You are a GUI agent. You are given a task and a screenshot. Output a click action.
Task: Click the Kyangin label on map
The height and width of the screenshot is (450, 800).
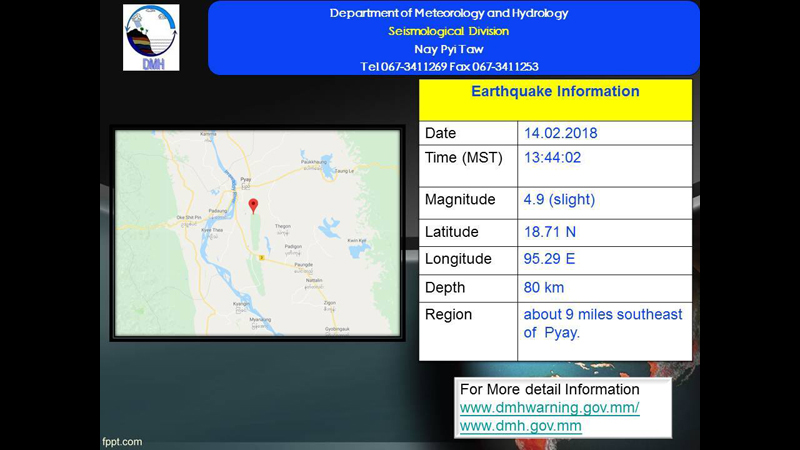click(241, 304)
